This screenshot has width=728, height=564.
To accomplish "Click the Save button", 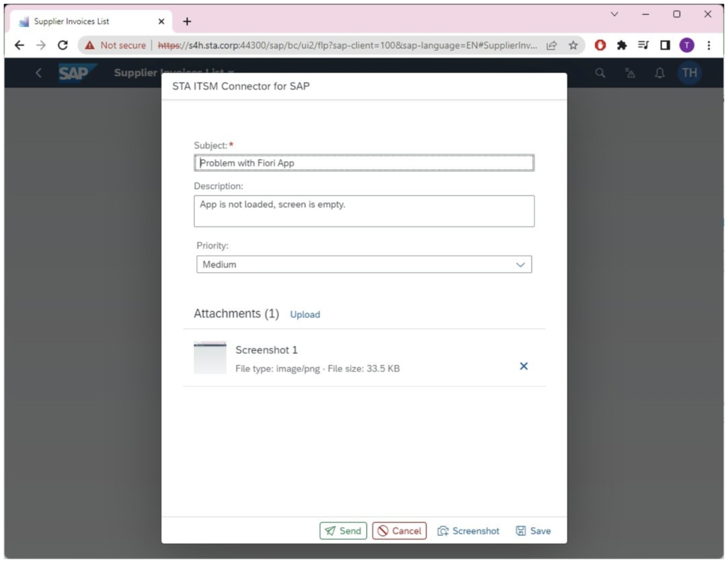I will [x=533, y=531].
